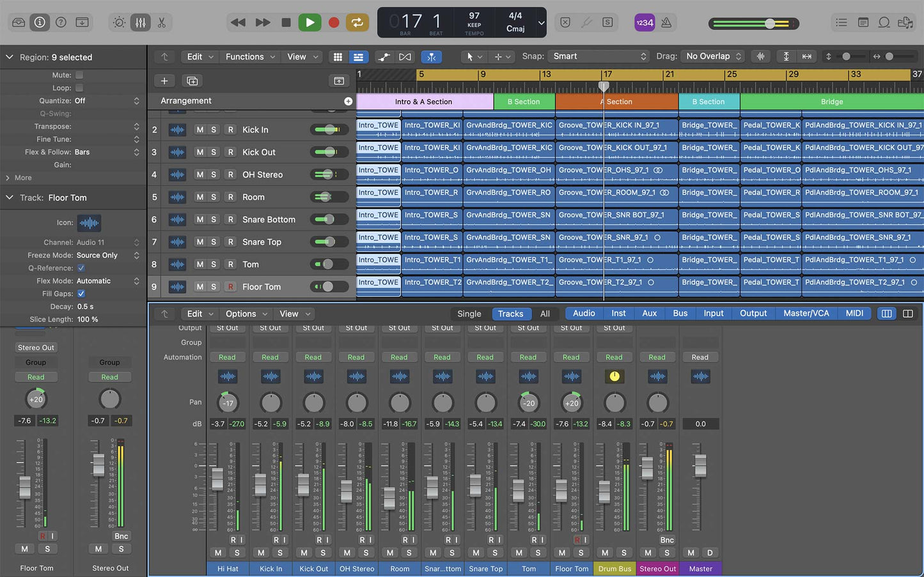Click the duplicate track icon
The height and width of the screenshot is (577, 924).
(192, 81)
